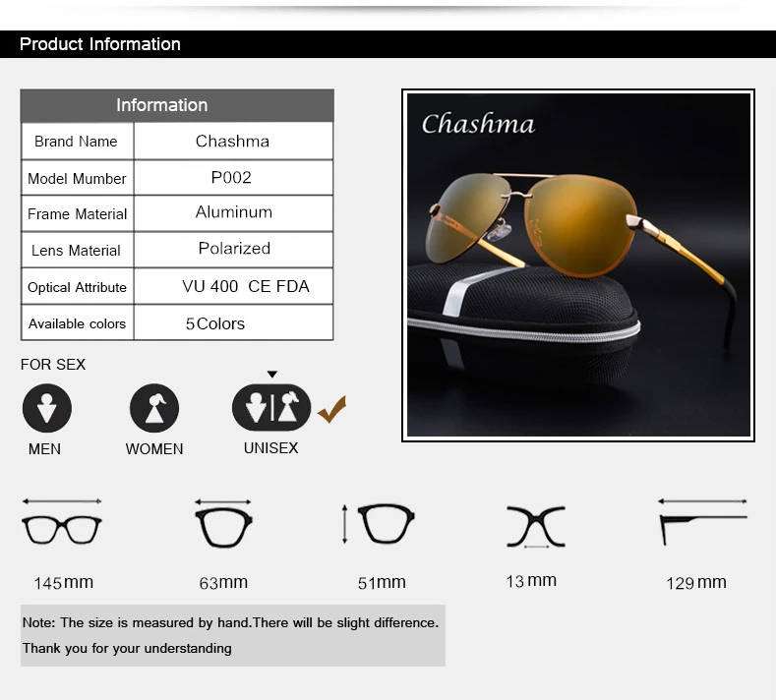
Task: Click the lens width glasses icon
Action: pos(223,523)
